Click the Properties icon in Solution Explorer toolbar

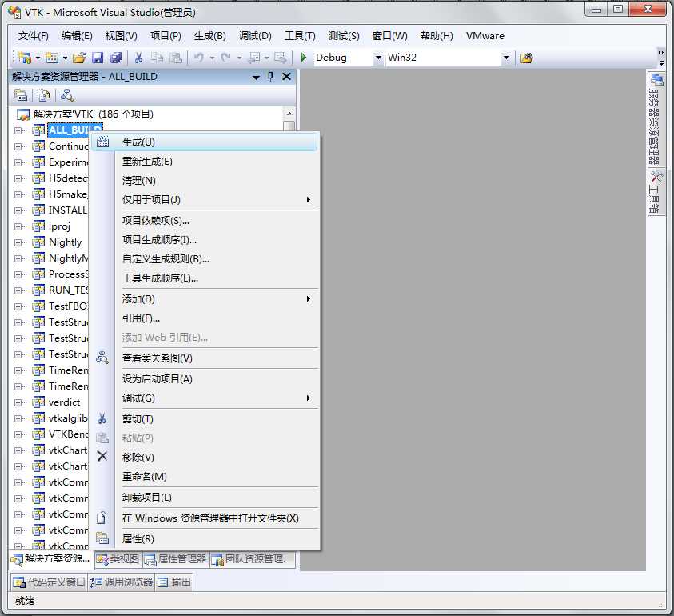[21, 95]
